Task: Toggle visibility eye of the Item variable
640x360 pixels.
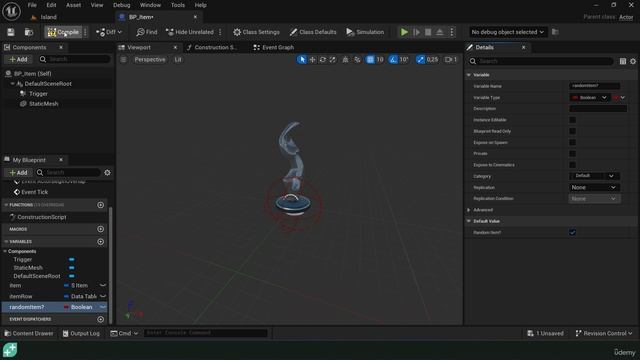Action: tap(103, 285)
